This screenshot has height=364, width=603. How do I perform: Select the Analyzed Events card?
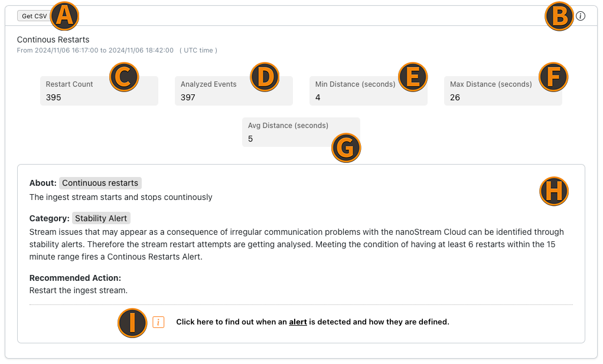(x=234, y=91)
